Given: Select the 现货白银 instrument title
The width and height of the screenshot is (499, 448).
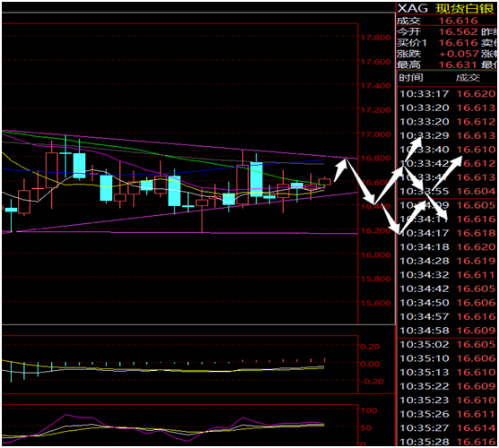Looking at the screenshot, I should pos(464,9).
